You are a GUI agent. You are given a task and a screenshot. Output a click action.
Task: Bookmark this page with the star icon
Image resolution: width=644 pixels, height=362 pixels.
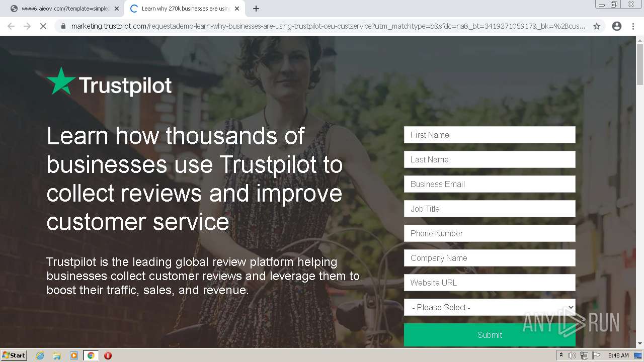coord(597,26)
